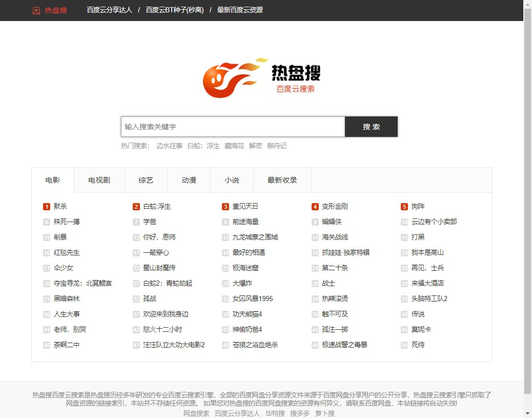The image size is (532, 418).
Task: Open movie 殊死一搏
Action: tap(67, 222)
